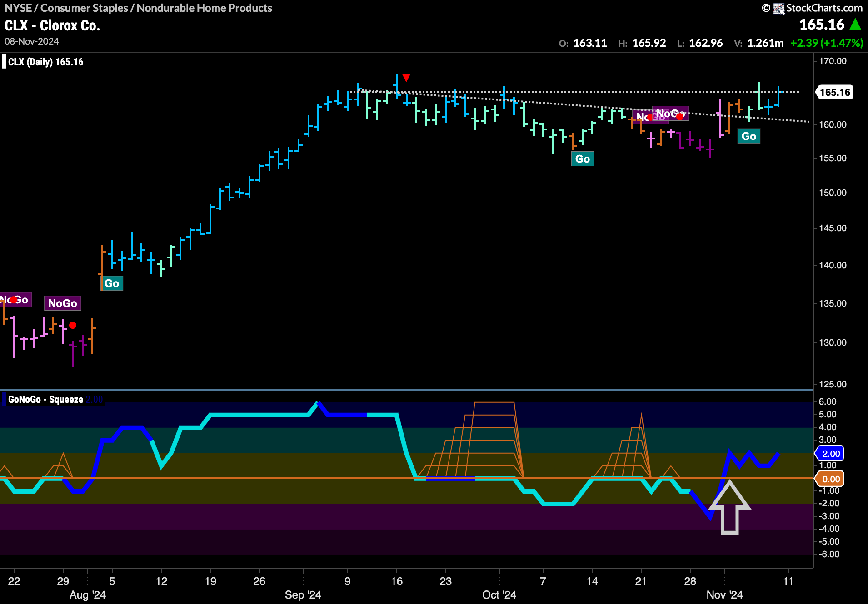Click the blue GoNoGo Squeeze legend marker
The height and width of the screenshot is (604, 868).
coord(4,400)
